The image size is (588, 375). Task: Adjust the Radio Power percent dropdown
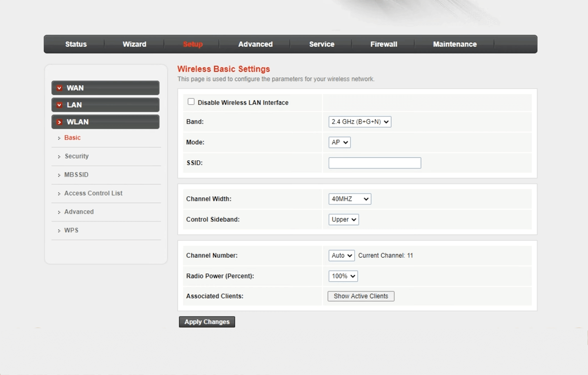pyautogui.click(x=343, y=276)
